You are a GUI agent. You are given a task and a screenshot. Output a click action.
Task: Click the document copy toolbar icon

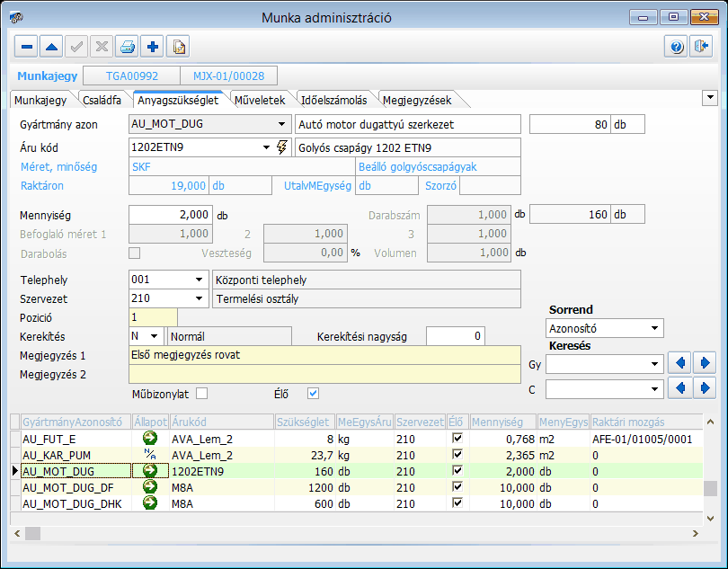tap(178, 47)
